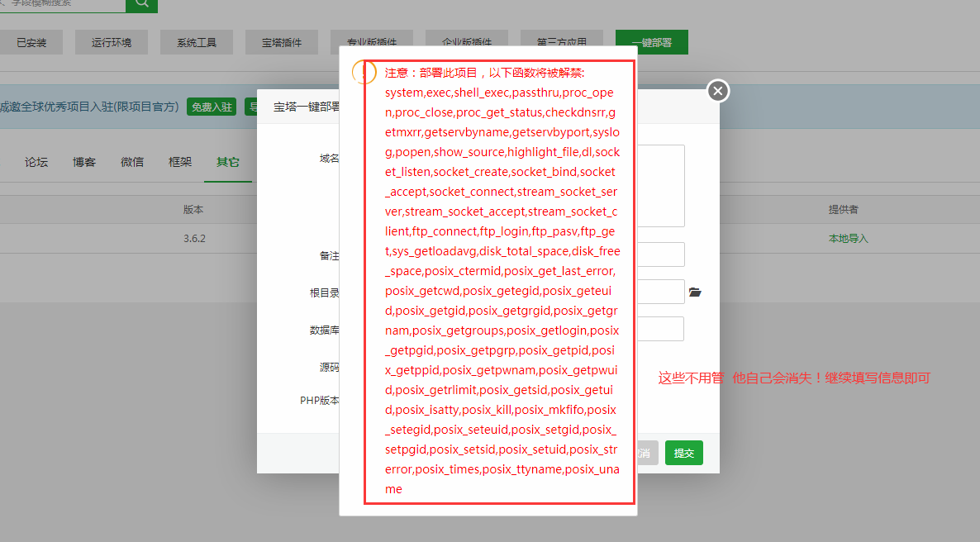
Task: Click the 免费入驻 button
Action: coord(211,107)
